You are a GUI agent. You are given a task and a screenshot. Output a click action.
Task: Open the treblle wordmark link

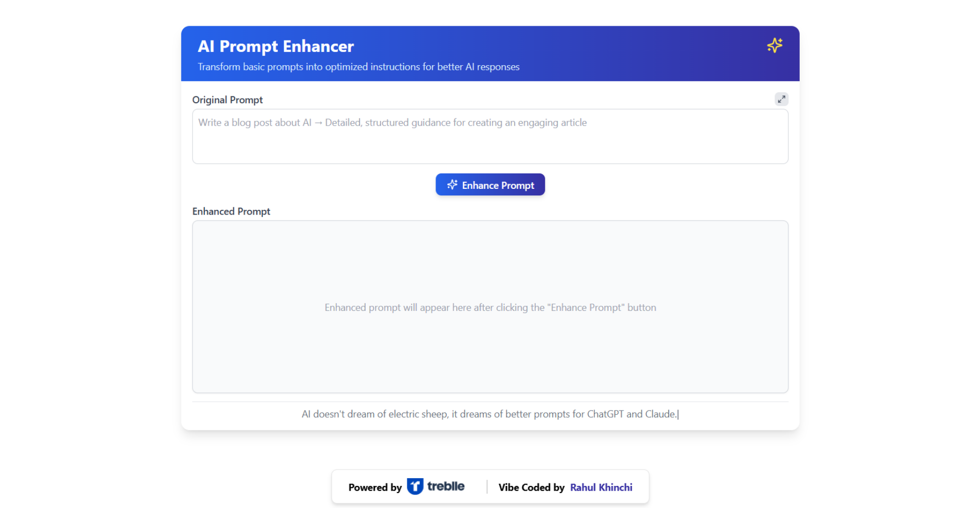[x=445, y=486]
